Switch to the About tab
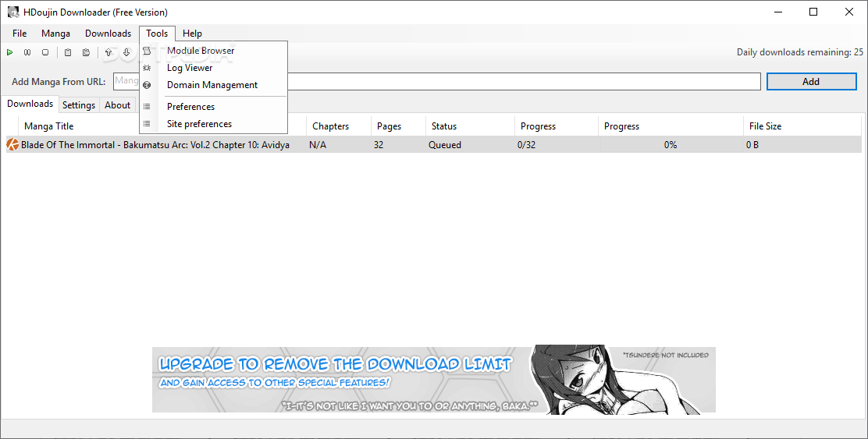The height and width of the screenshot is (439, 868). click(x=117, y=105)
